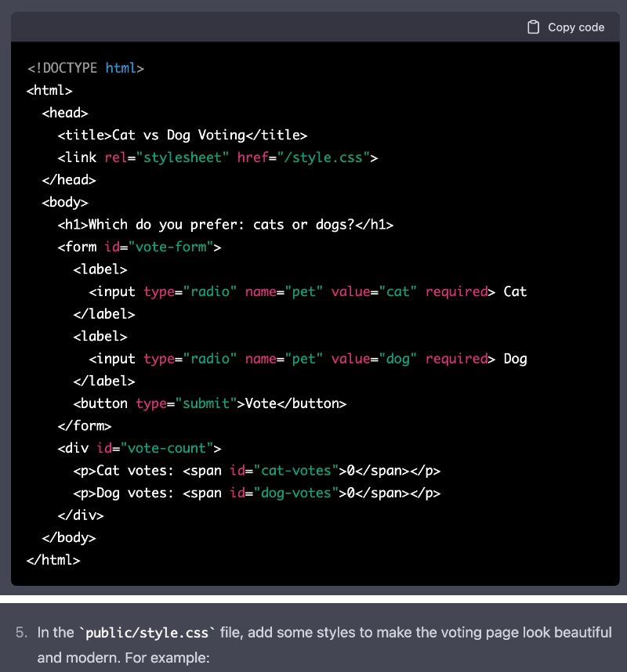Click the vote-count div id value
Image resolution: width=627 pixels, height=672 pixels.
click(x=169, y=447)
